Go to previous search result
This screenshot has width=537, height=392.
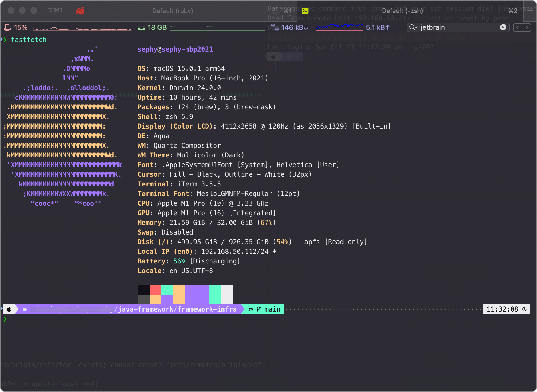[518, 27]
